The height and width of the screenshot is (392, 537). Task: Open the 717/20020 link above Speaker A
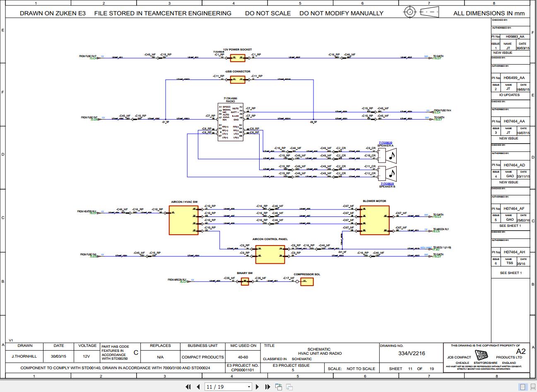(x=385, y=143)
